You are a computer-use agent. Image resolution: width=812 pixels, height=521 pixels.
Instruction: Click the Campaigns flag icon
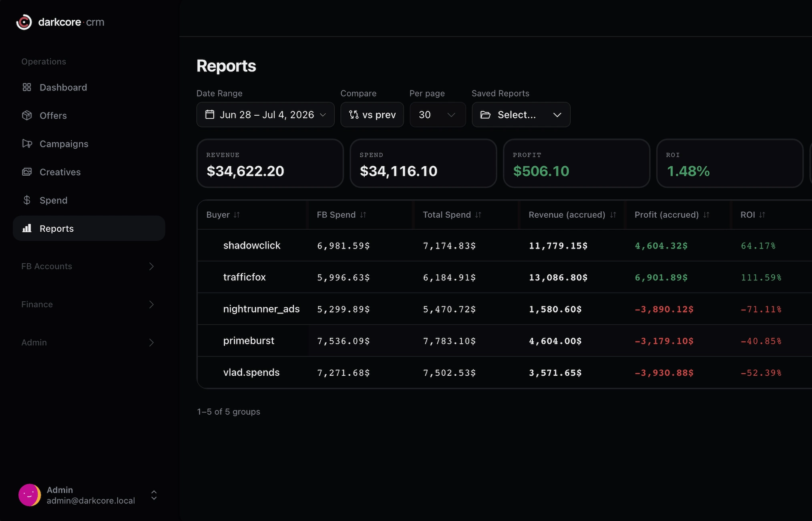point(27,144)
